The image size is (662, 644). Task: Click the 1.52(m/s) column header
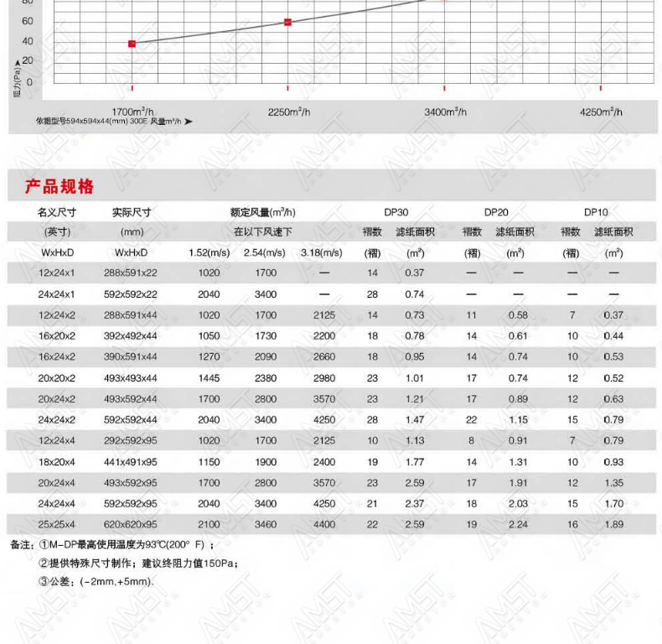click(x=209, y=252)
